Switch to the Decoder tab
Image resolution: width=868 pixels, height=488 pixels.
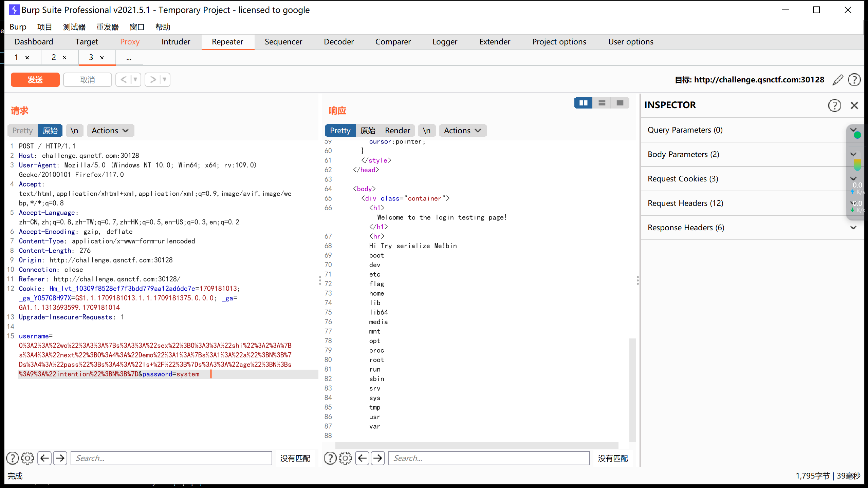pos(339,42)
